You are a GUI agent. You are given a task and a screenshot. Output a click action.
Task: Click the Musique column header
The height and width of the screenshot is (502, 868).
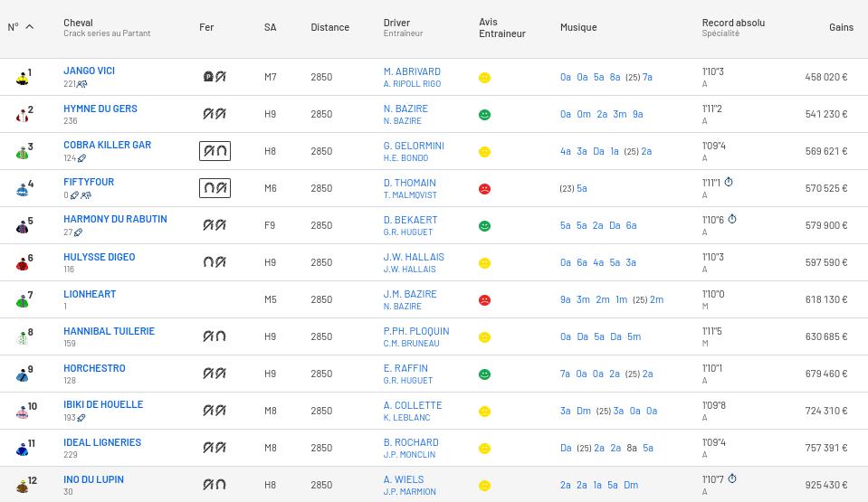[x=578, y=27]
